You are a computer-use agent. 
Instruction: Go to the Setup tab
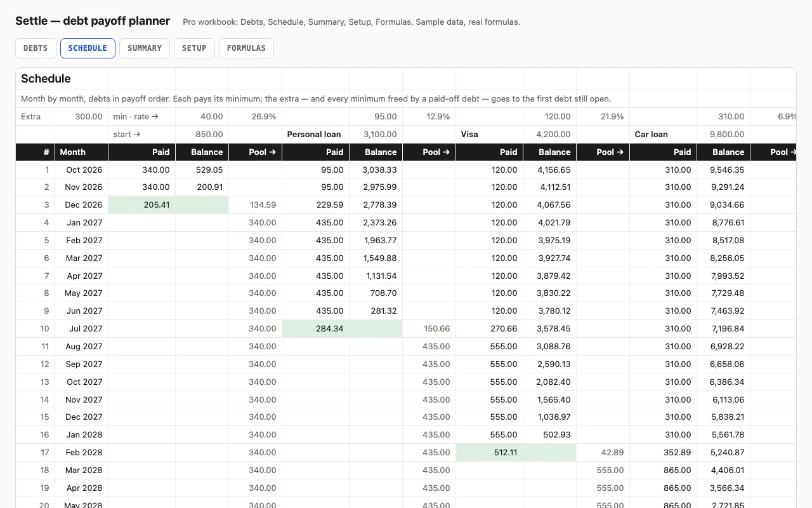coord(194,48)
